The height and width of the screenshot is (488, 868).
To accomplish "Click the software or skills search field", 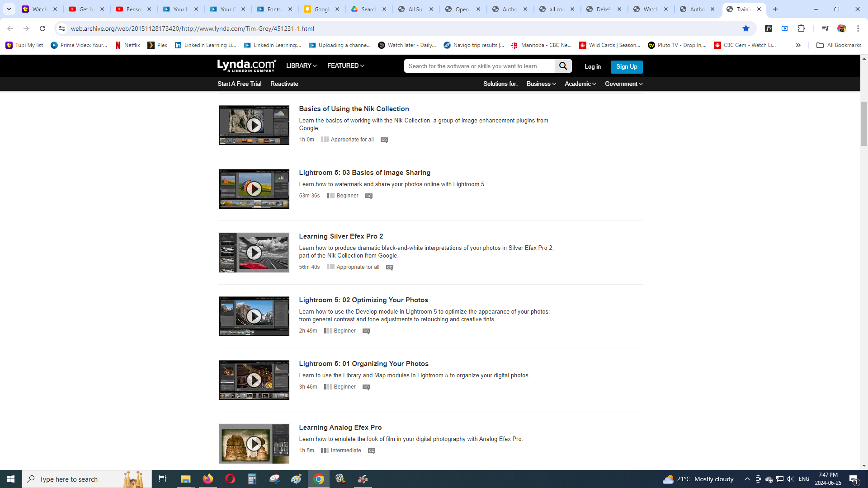I will [x=479, y=66].
